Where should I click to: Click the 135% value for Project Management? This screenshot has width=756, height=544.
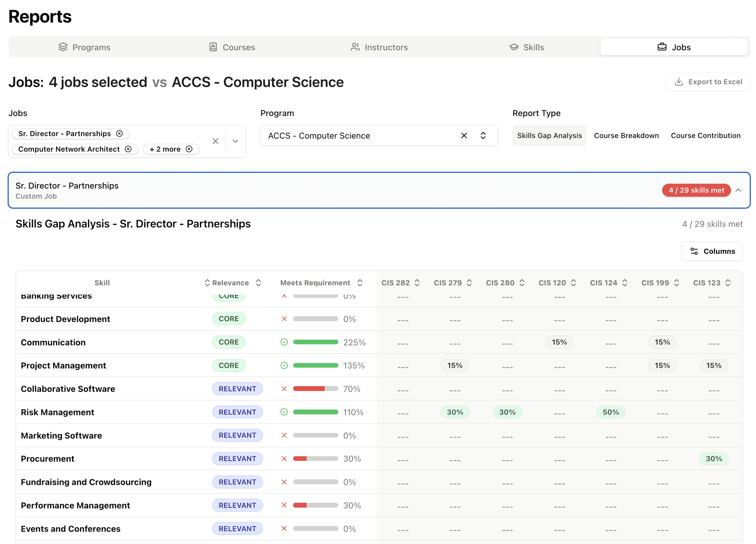pyautogui.click(x=354, y=366)
